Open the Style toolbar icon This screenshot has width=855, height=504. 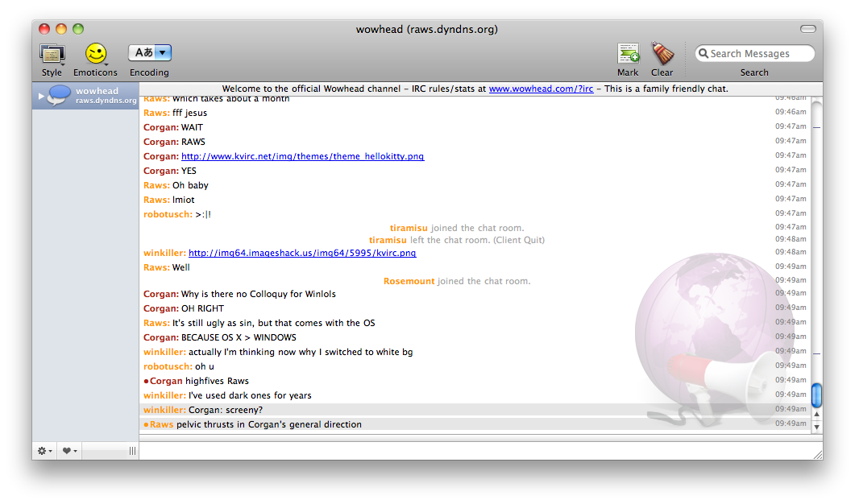(52, 55)
